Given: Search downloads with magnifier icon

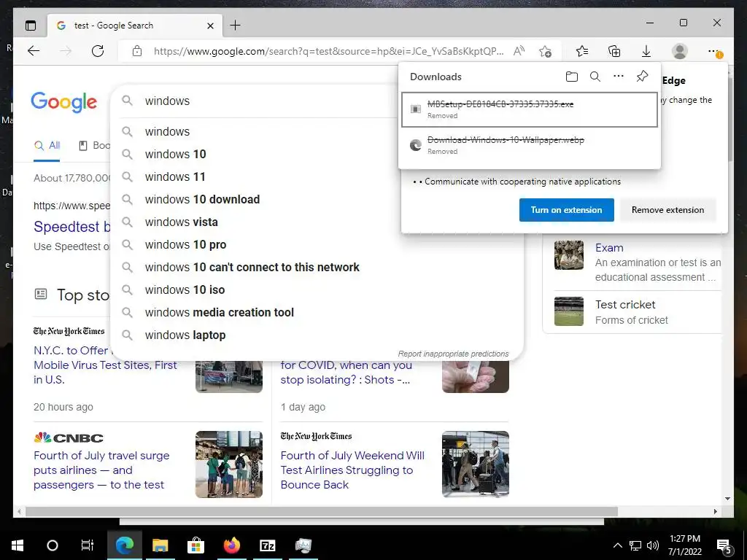Looking at the screenshot, I should (595, 77).
